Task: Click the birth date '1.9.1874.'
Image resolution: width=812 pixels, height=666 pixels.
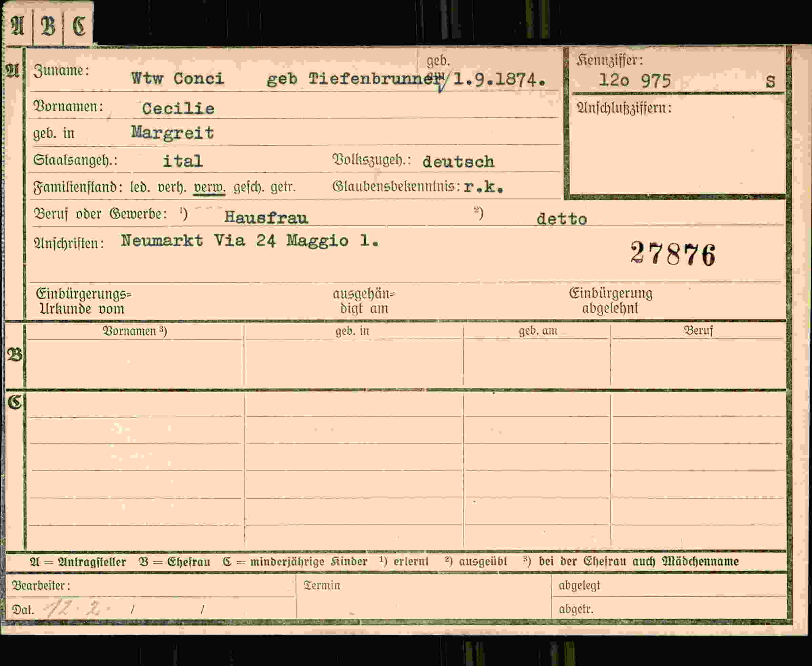Action: click(x=499, y=80)
